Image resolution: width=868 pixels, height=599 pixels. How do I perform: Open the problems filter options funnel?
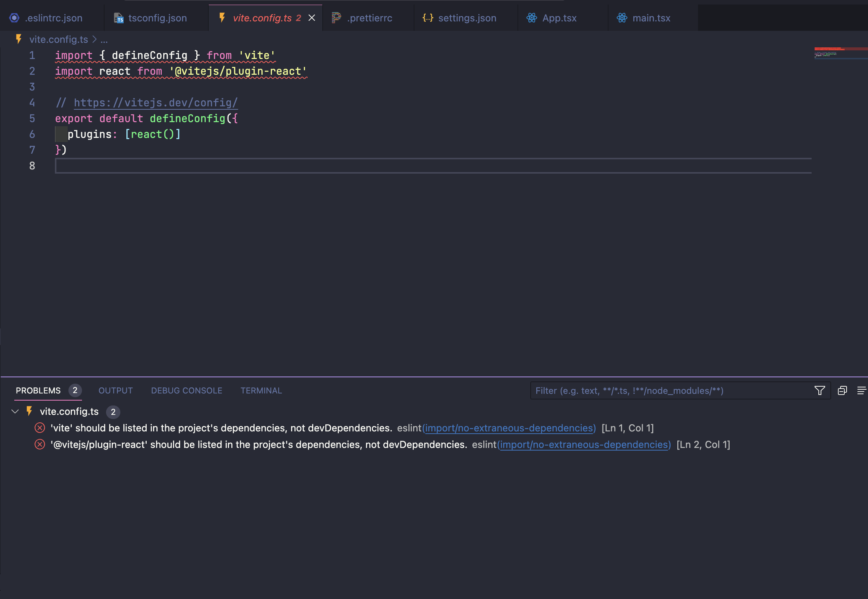[x=820, y=390]
